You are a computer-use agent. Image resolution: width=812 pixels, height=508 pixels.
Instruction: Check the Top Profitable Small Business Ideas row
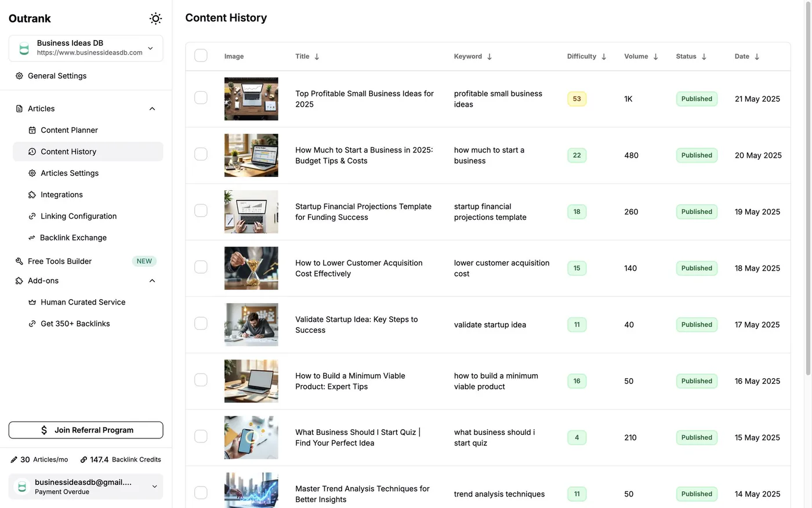coord(201,97)
